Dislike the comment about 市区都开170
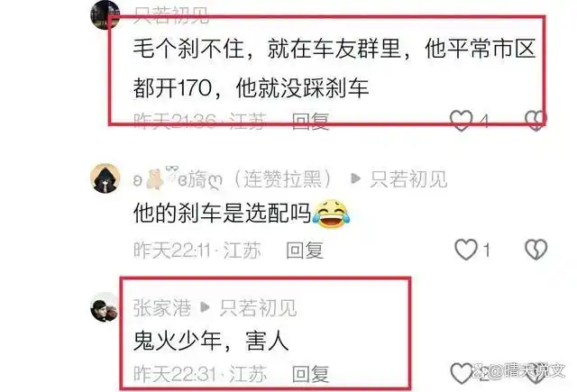577x392 pixels. pos(536,120)
